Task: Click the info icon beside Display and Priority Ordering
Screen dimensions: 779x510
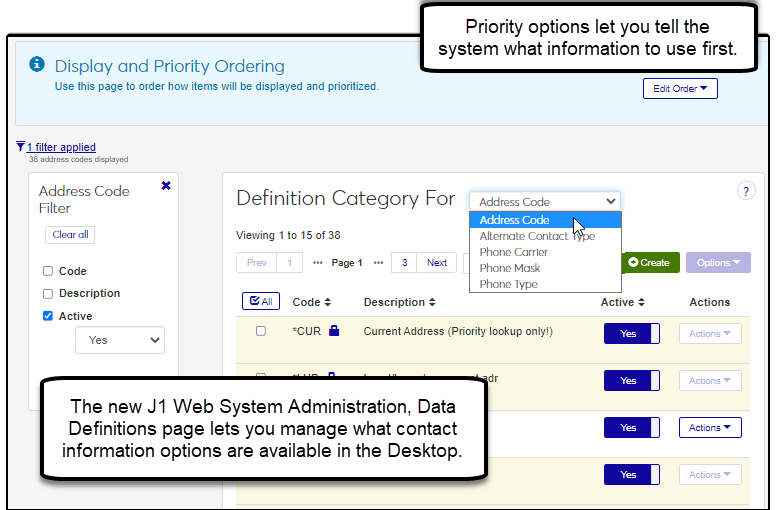Action: (x=37, y=65)
